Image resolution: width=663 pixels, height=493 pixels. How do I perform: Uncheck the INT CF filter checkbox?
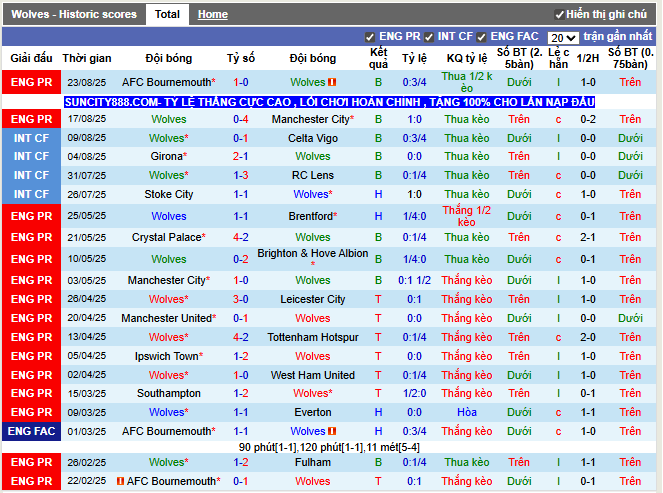point(429,37)
